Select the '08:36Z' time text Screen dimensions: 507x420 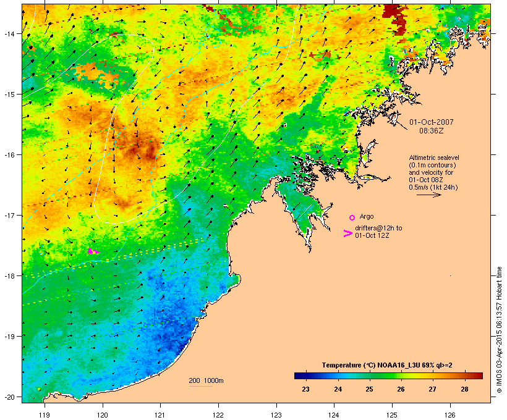[x=432, y=131]
